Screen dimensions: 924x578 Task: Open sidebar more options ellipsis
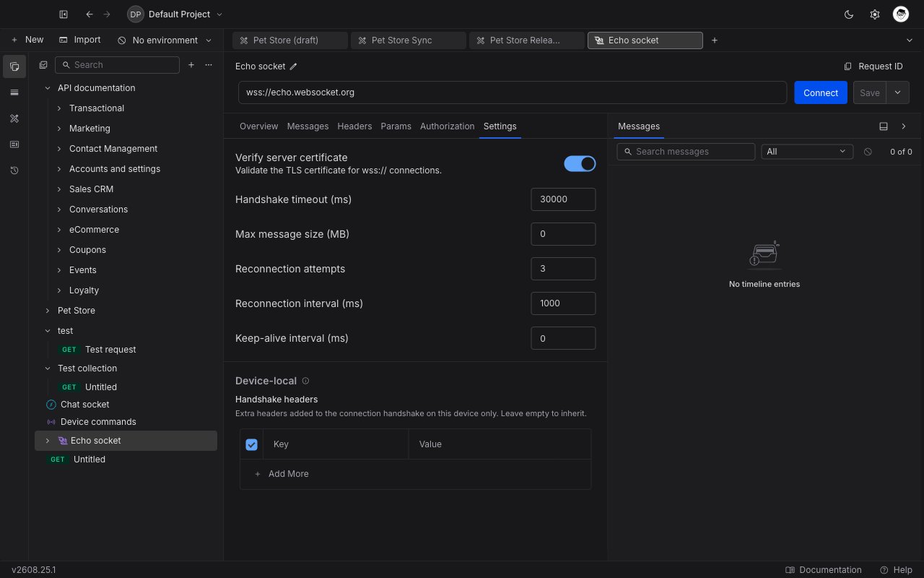tap(209, 65)
